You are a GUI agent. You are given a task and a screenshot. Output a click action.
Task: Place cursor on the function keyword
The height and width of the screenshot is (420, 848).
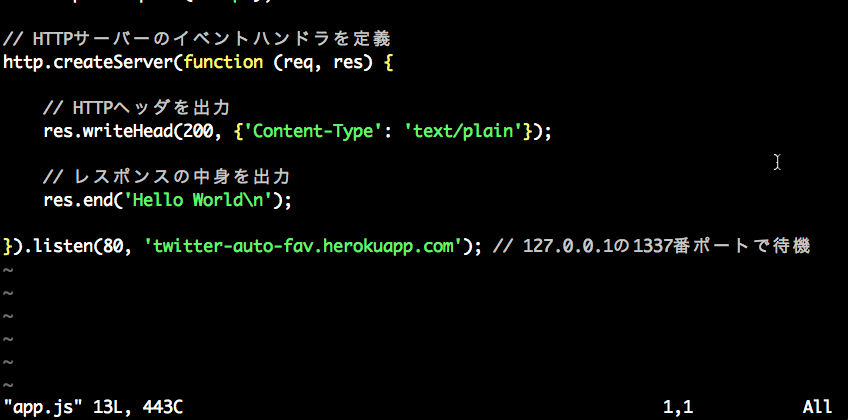coord(196,62)
